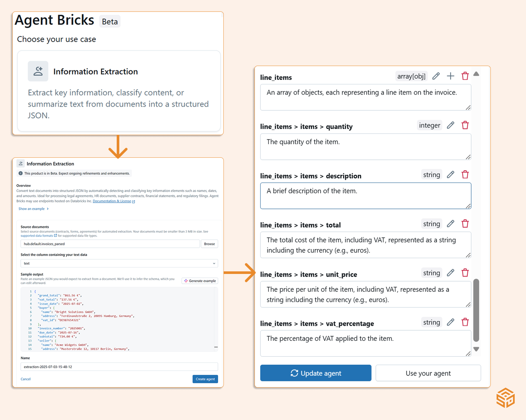The height and width of the screenshot is (420, 526).
Task: Click inside the Name input field
Action: [119, 366]
